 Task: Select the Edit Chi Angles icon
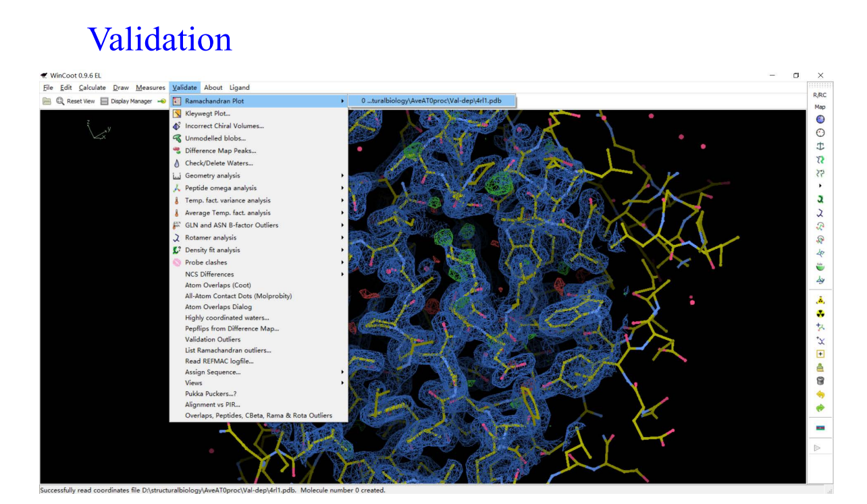click(820, 226)
